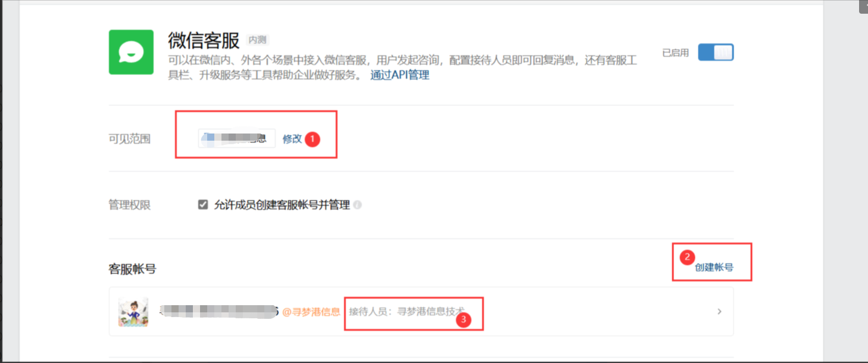This screenshot has height=363, width=868.
Task: Turn off the 已启用 enabled switch
Action: coord(716,52)
